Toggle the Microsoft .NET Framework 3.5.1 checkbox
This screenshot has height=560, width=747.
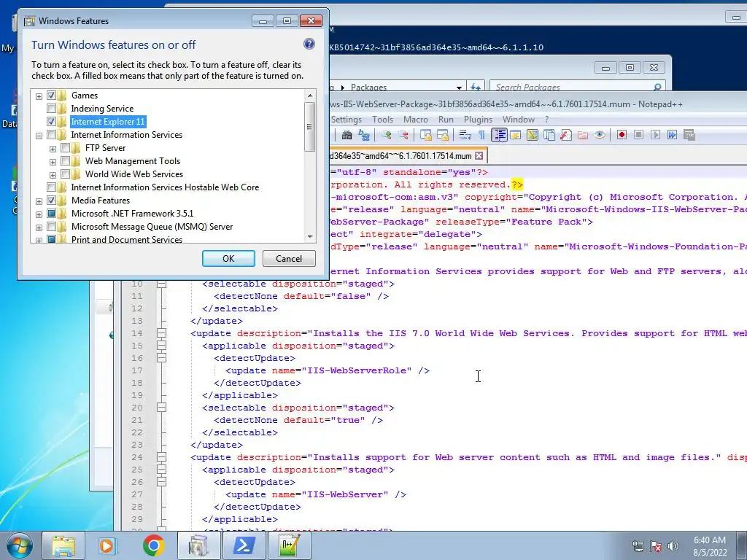pos(52,214)
